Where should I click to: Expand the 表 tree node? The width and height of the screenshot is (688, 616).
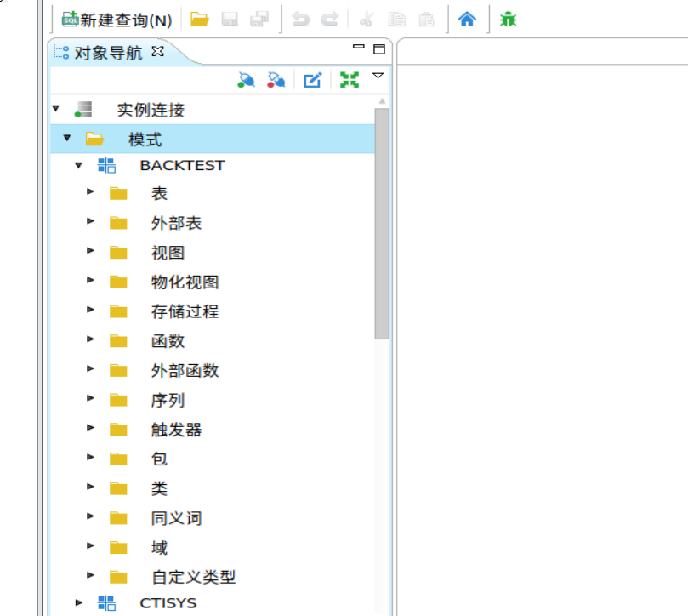point(90,192)
